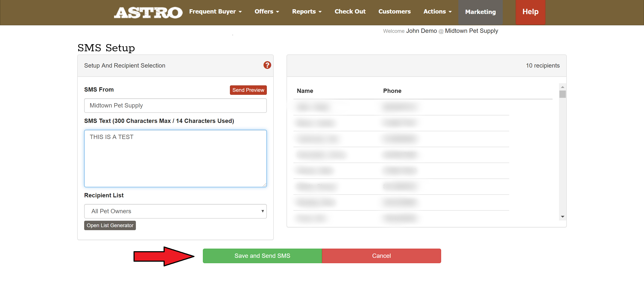Click Open List Generator button
This screenshot has height=287, width=644.
coord(110,225)
